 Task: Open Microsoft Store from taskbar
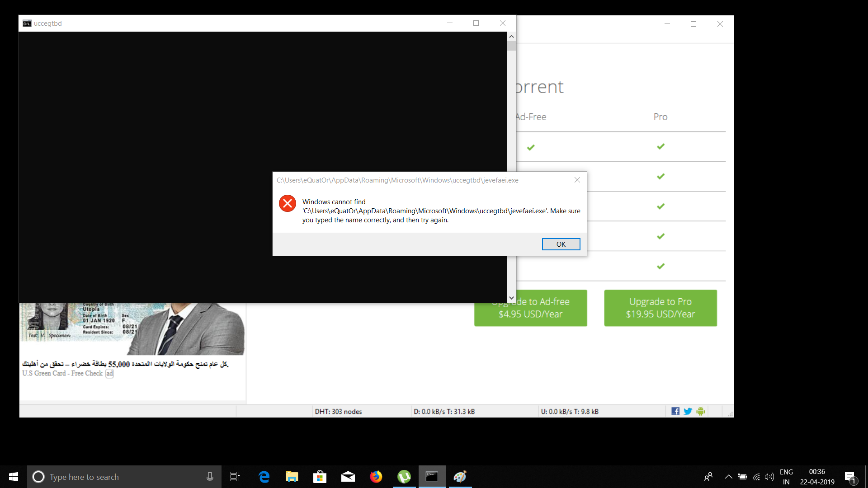[x=320, y=477]
